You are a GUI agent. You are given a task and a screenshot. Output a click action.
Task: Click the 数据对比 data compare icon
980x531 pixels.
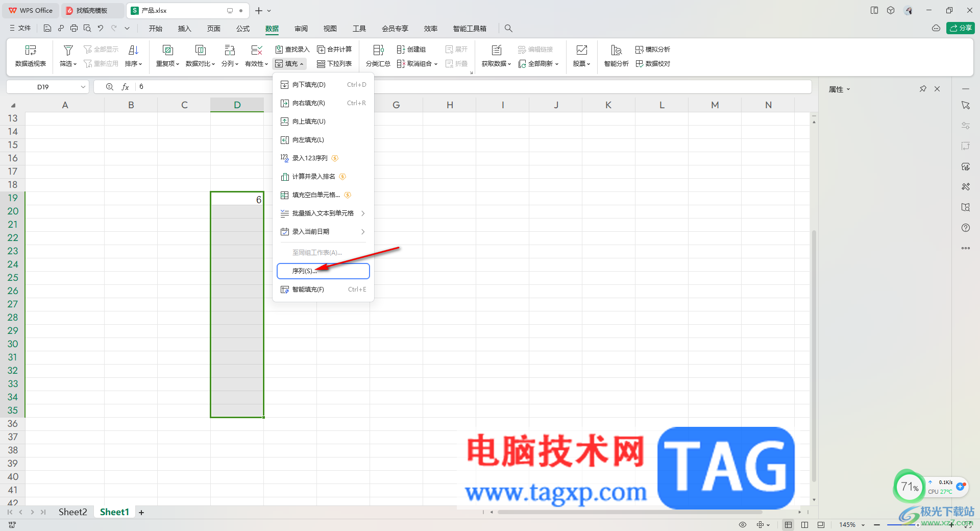coord(201,50)
